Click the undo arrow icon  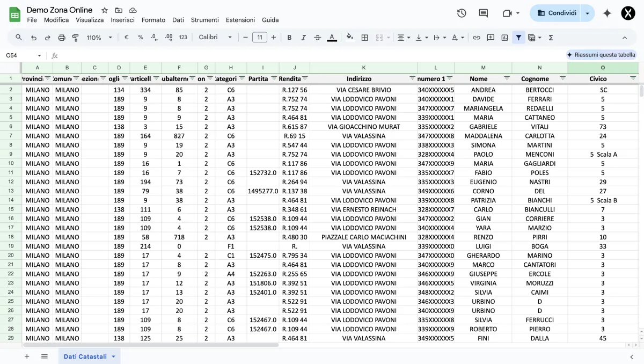click(x=34, y=38)
